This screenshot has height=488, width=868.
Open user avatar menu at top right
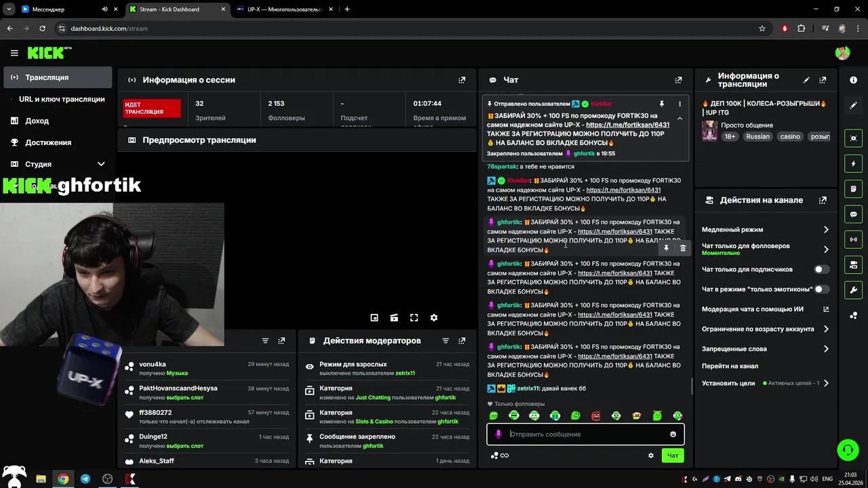tap(842, 53)
